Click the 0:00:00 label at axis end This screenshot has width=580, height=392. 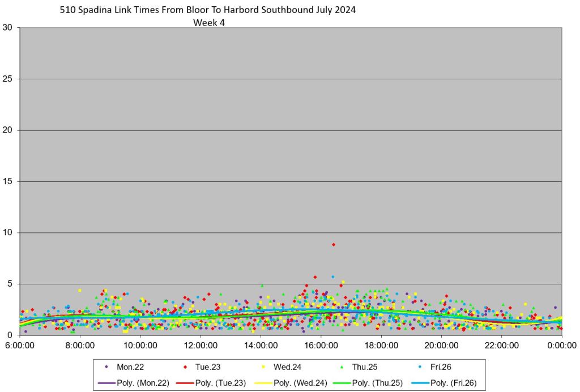561,345
